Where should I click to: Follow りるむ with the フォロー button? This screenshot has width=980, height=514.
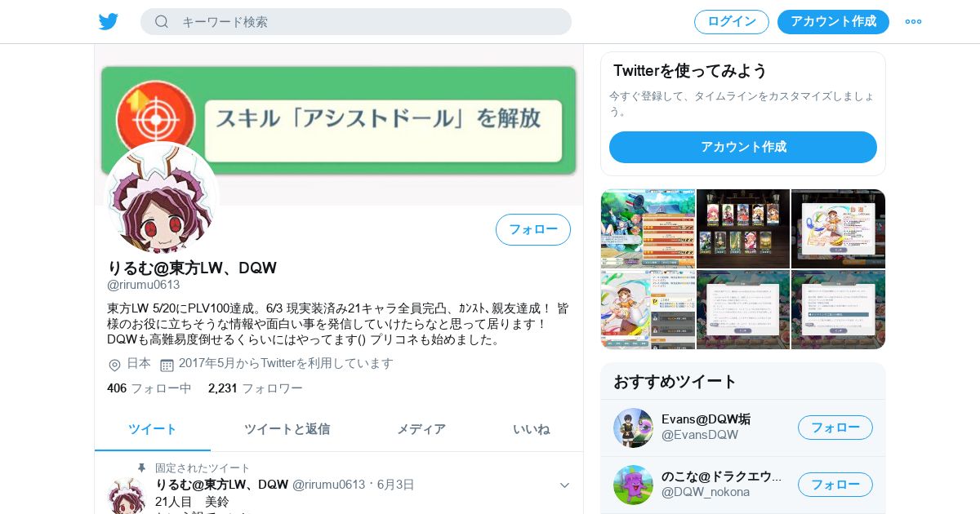(x=533, y=229)
